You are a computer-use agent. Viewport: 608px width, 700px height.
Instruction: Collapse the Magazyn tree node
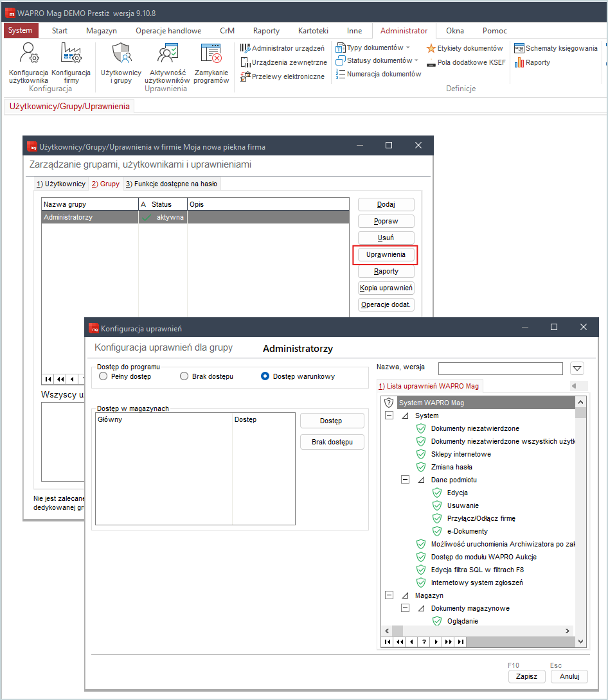click(389, 595)
